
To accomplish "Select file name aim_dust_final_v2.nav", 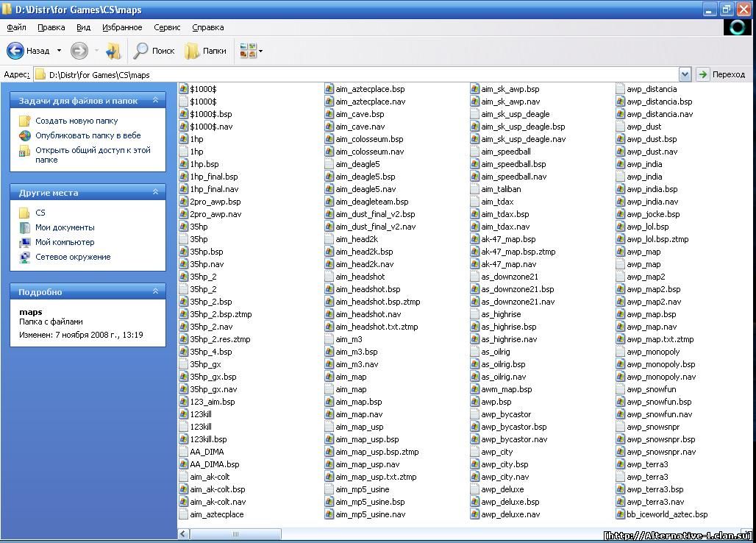I will [376, 227].
